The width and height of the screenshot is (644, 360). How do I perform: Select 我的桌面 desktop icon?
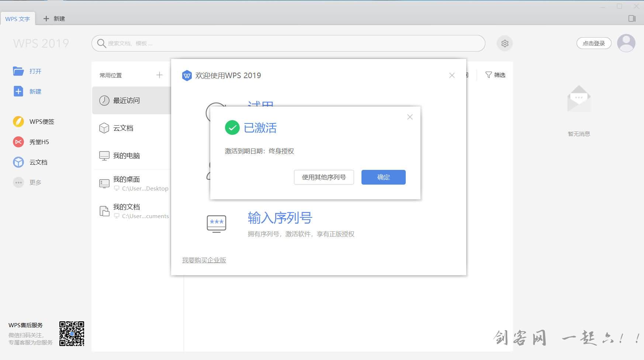pos(104,184)
